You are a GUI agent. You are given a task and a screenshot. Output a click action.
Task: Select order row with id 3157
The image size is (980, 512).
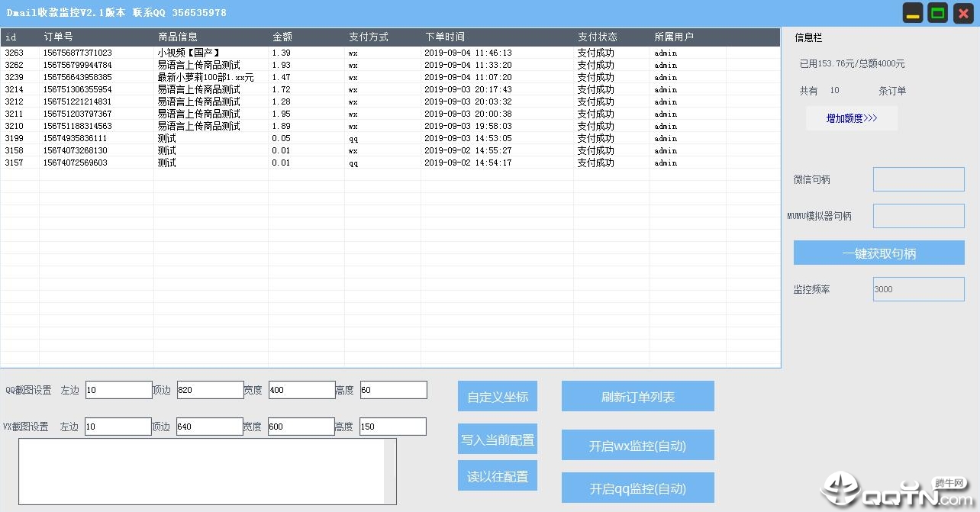pyautogui.click(x=390, y=163)
